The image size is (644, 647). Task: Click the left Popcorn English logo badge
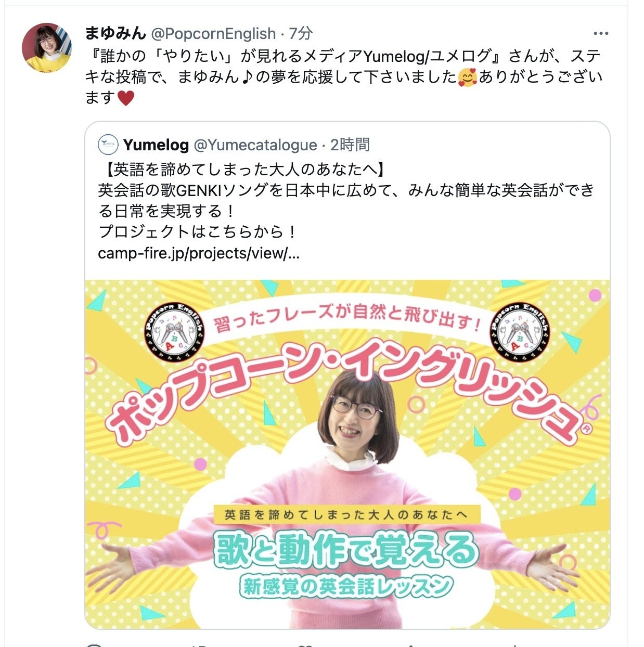click(174, 331)
